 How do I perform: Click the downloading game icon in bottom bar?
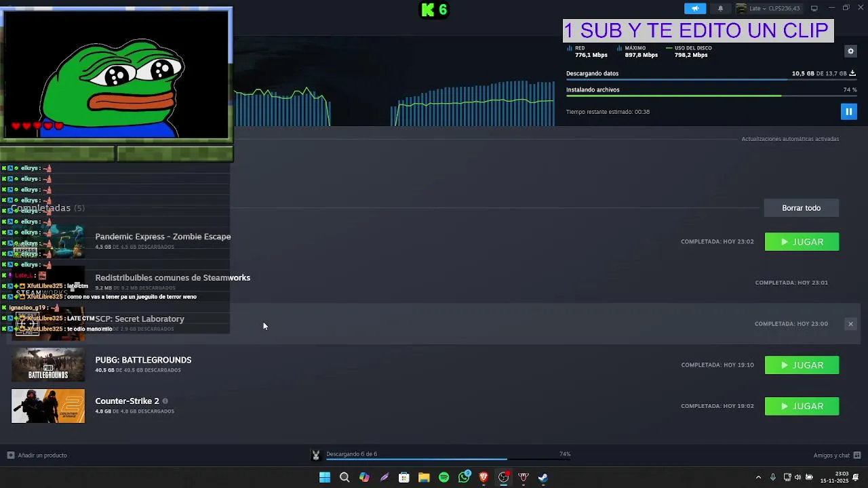click(x=315, y=455)
